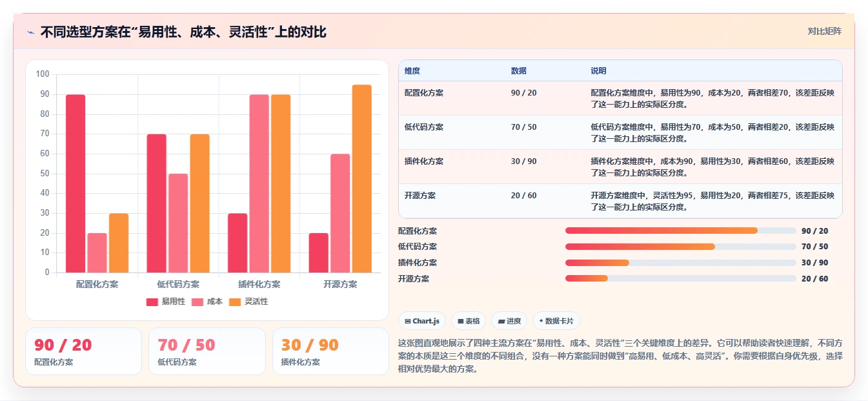Click the 开源方案 x-axis label on chart

[x=340, y=284]
